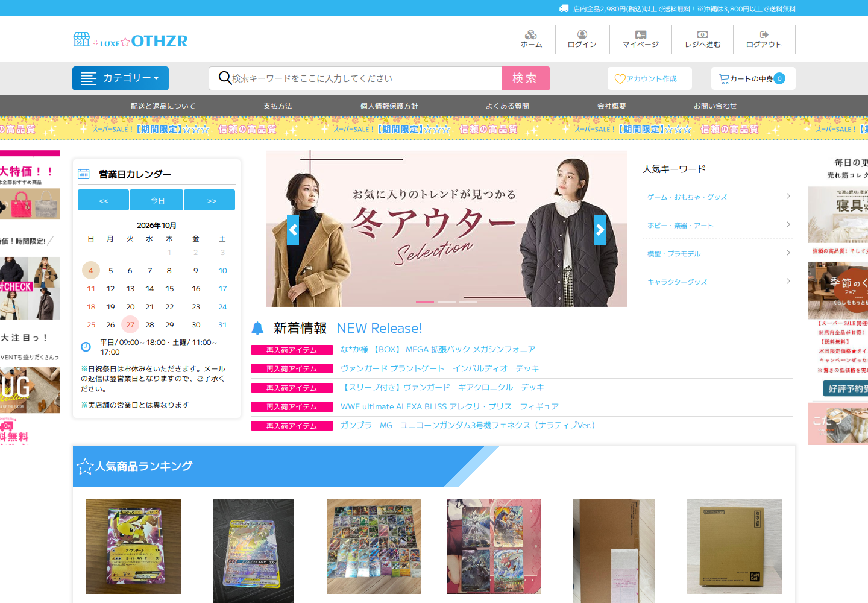The height and width of the screenshot is (603, 868).
Task: Click the レジへ進む checkout icon
Action: (x=703, y=34)
